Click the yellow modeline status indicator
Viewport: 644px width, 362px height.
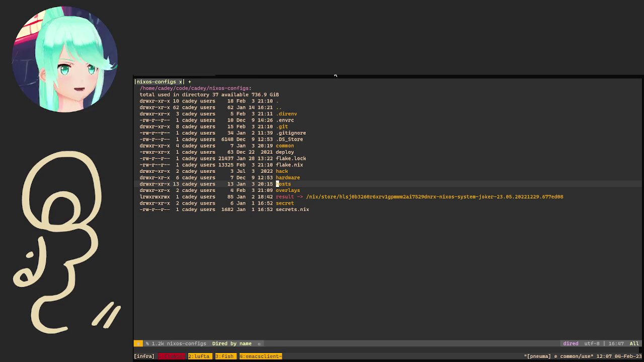point(137,343)
